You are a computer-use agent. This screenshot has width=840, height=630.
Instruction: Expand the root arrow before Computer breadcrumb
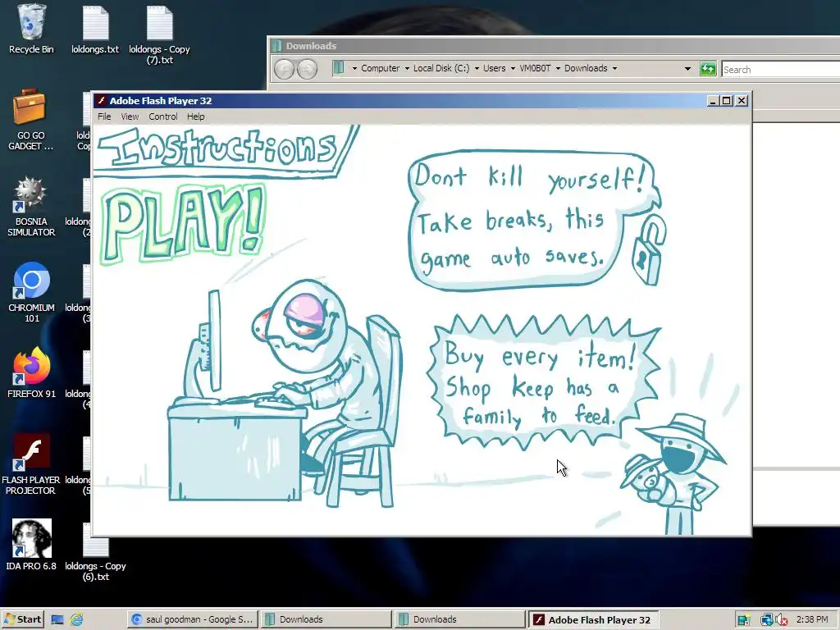click(354, 69)
